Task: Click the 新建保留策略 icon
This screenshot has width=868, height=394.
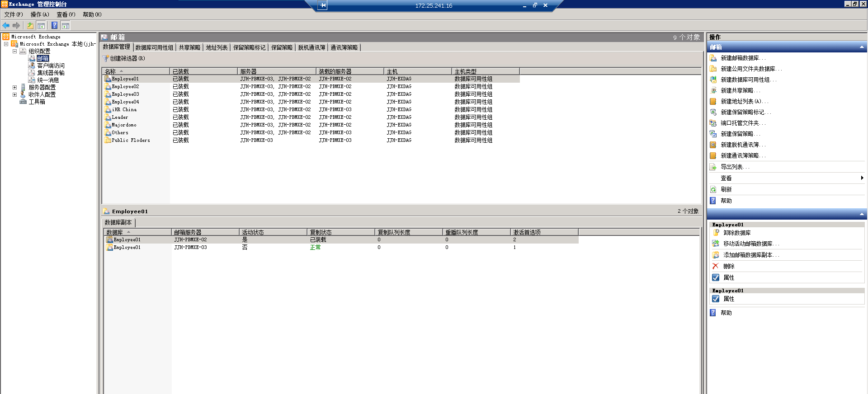Action: pos(713,134)
